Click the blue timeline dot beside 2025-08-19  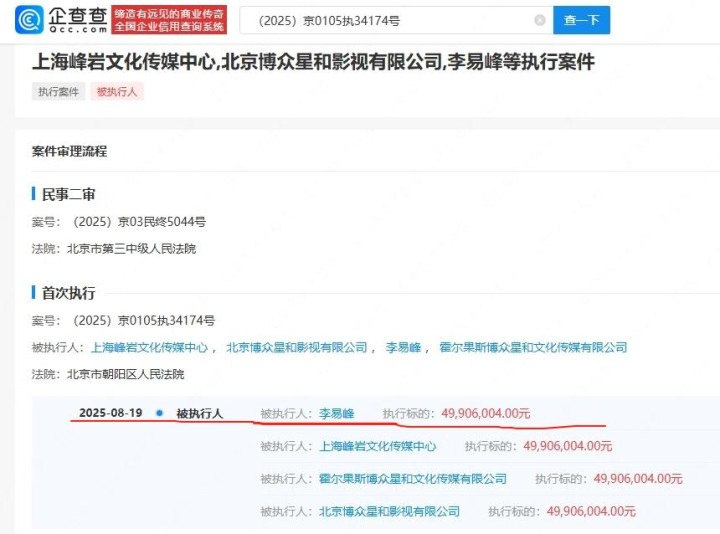pyautogui.click(x=159, y=413)
